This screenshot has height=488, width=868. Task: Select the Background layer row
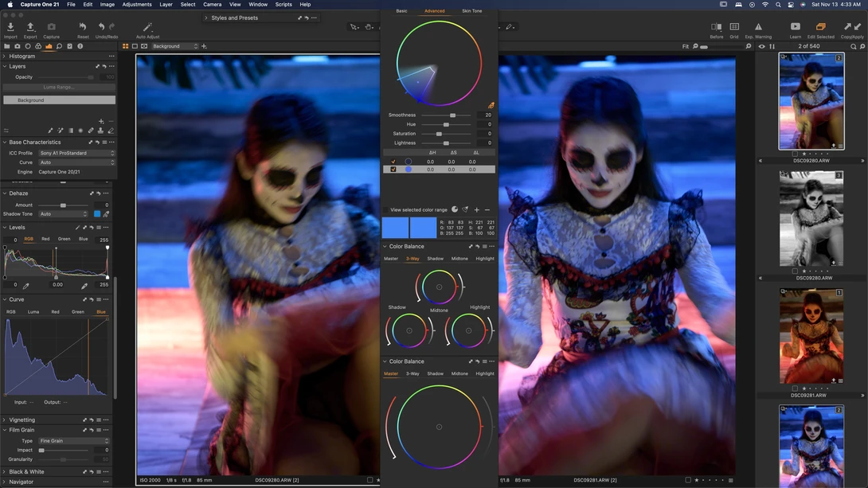(59, 100)
